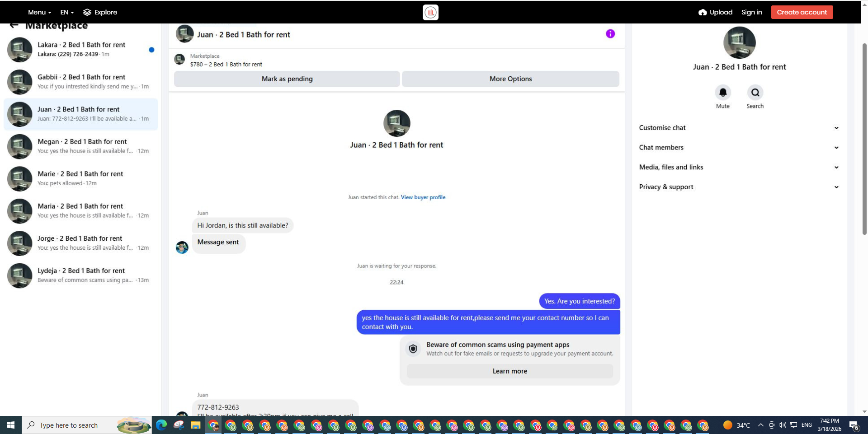Click Create account button
The width and height of the screenshot is (868, 434).
pyautogui.click(x=802, y=12)
